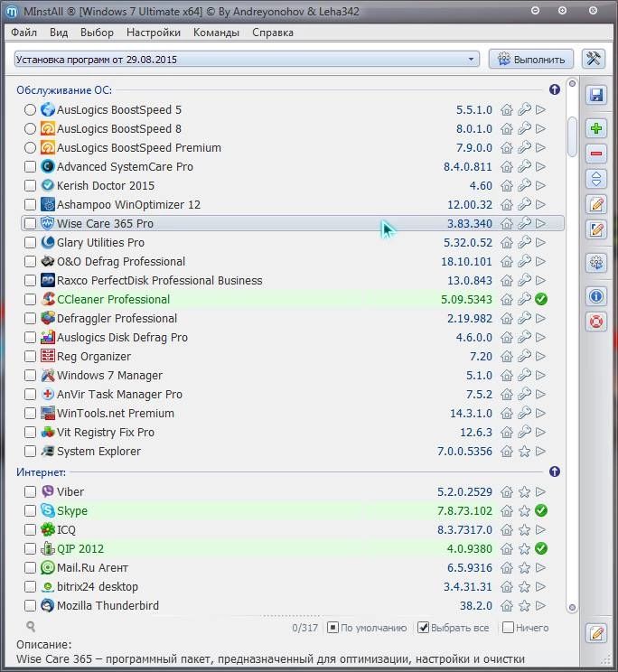Click the pencil edit icon at bottom right
The height and width of the screenshot is (672, 618).
point(596,633)
